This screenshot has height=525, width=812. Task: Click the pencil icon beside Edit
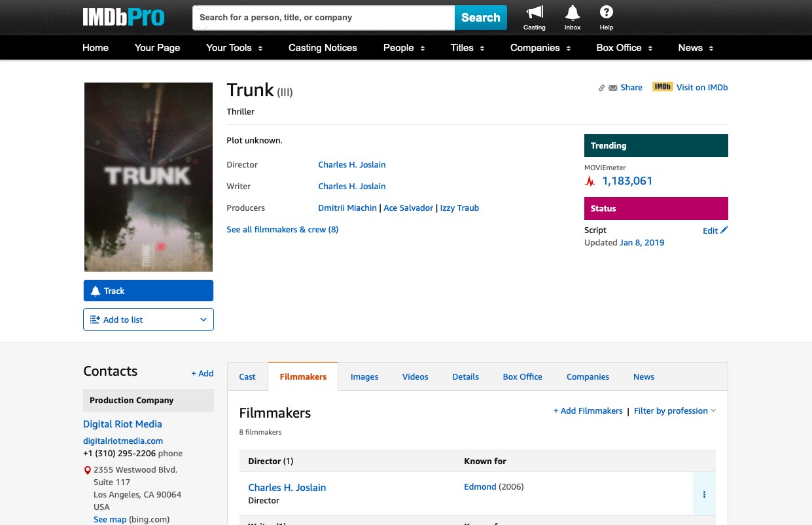click(724, 230)
